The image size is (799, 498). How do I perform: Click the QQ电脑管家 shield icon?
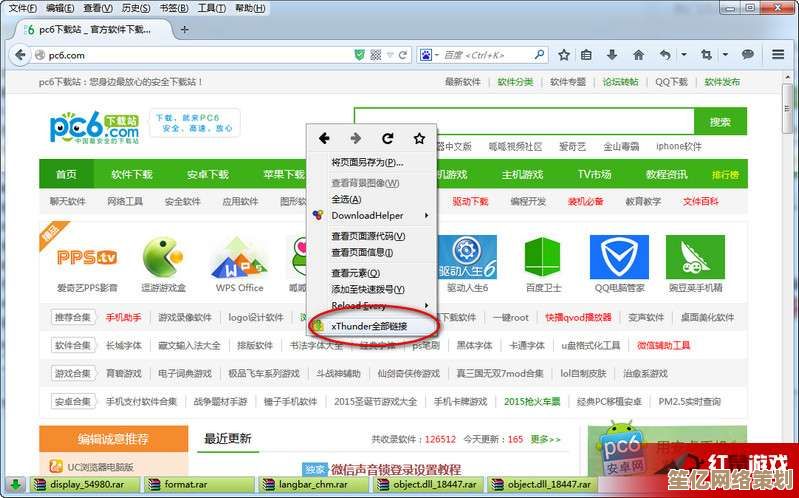click(618, 258)
